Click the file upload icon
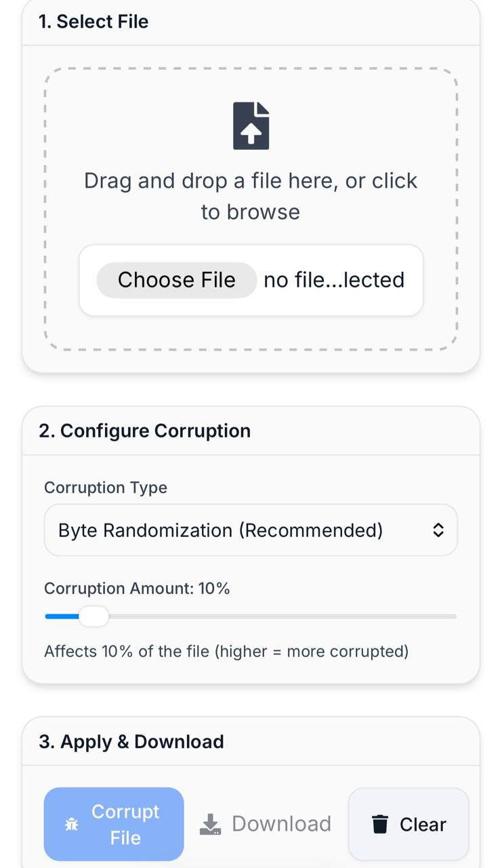Screen dimensions: 502x868 (251, 125)
